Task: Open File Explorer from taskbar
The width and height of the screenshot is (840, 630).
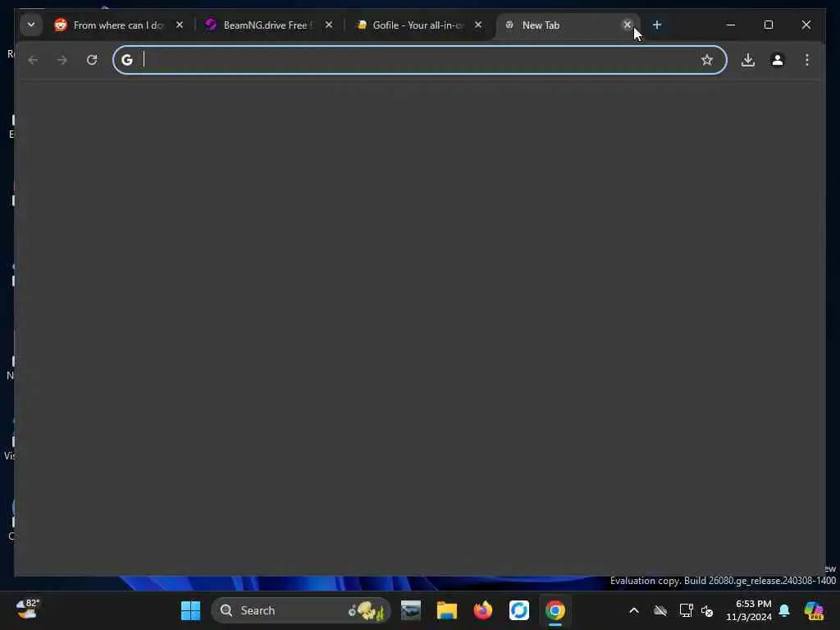Action: [447, 610]
